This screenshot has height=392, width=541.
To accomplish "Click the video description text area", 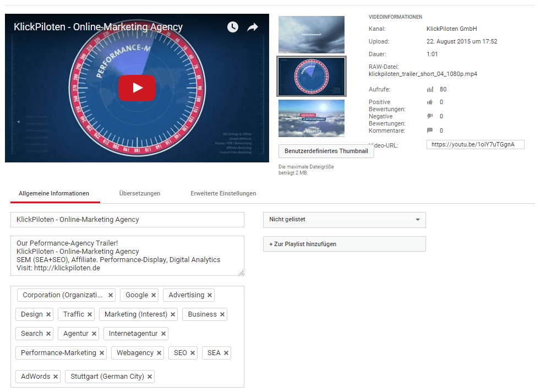I will pyautogui.click(x=127, y=255).
